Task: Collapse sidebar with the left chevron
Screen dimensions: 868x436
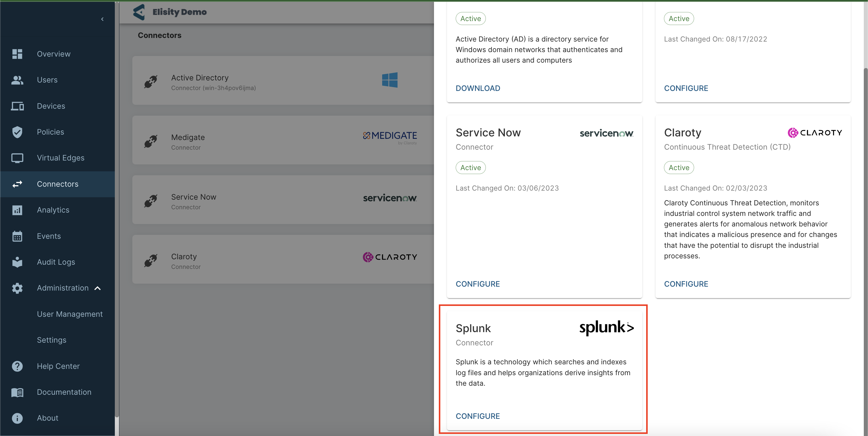Action: 102,19
